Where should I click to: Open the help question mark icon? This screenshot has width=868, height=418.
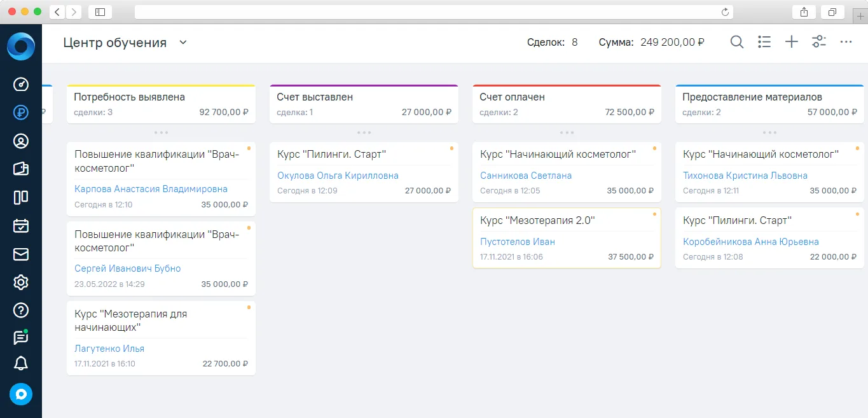[21, 310]
